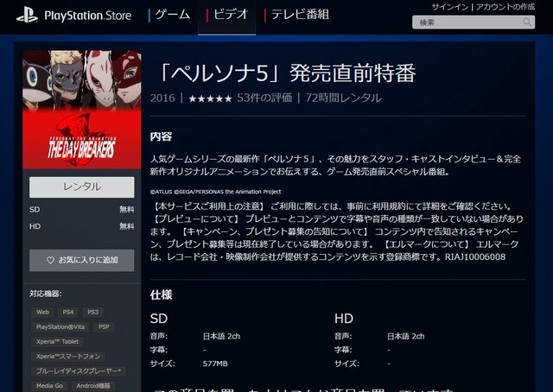Viewport: 553px width, 392px height.
Task: Click the PS3 device tag
Action: pyautogui.click(x=92, y=313)
